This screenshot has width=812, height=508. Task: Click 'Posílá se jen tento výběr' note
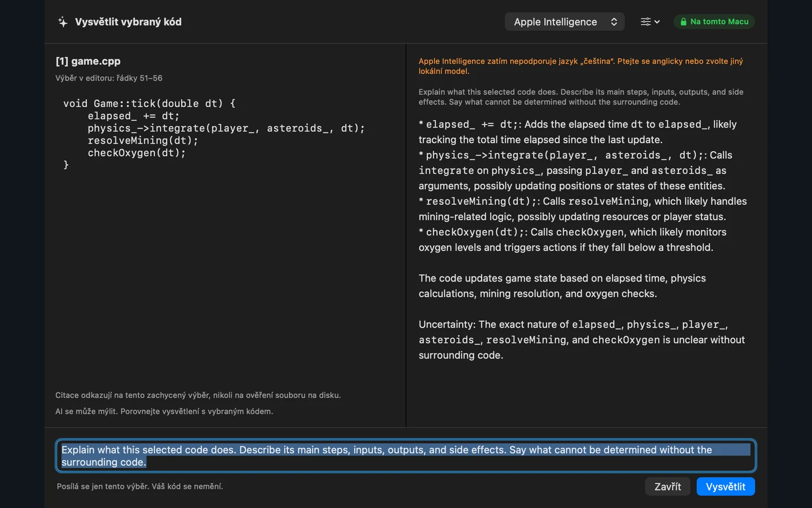pos(140,487)
